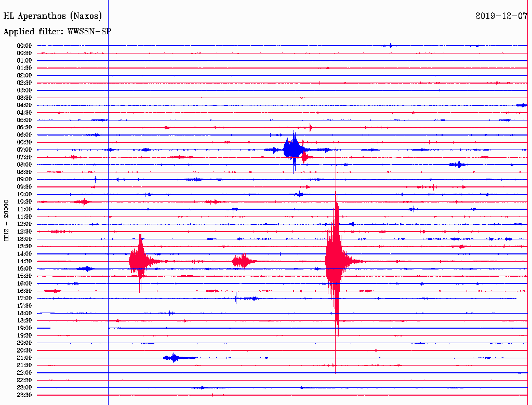Screen dimensions: 532x405
Task: Click the 'Applied filter: WWSSN-SP' label
Action: click(x=57, y=32)
